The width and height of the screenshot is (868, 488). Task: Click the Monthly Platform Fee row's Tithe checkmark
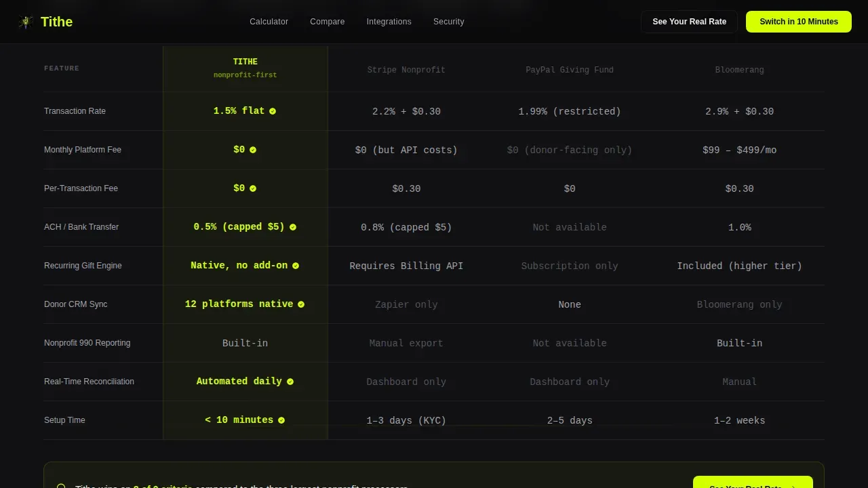click(253, 150)
